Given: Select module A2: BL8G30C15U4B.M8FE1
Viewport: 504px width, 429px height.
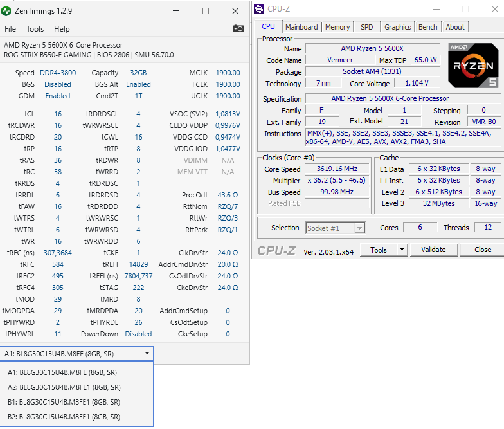Looking at the screenshot, I should point(76,387).
